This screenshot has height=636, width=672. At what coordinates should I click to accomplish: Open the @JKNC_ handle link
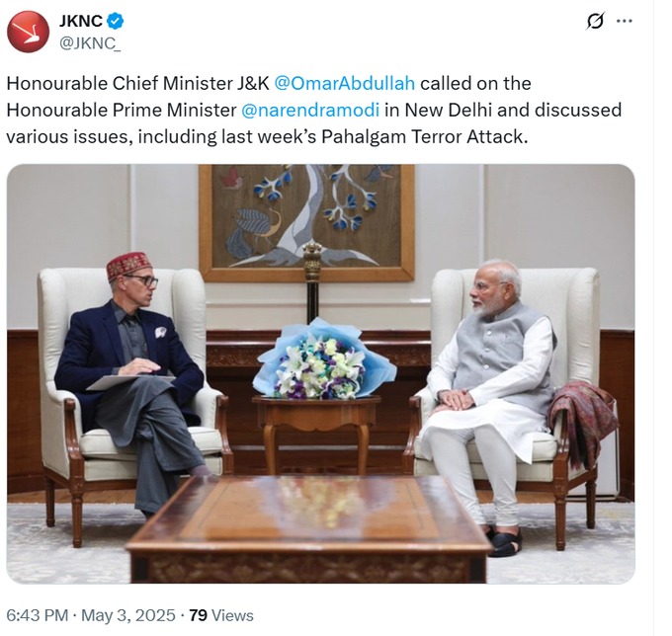click(x=90, y=43)
